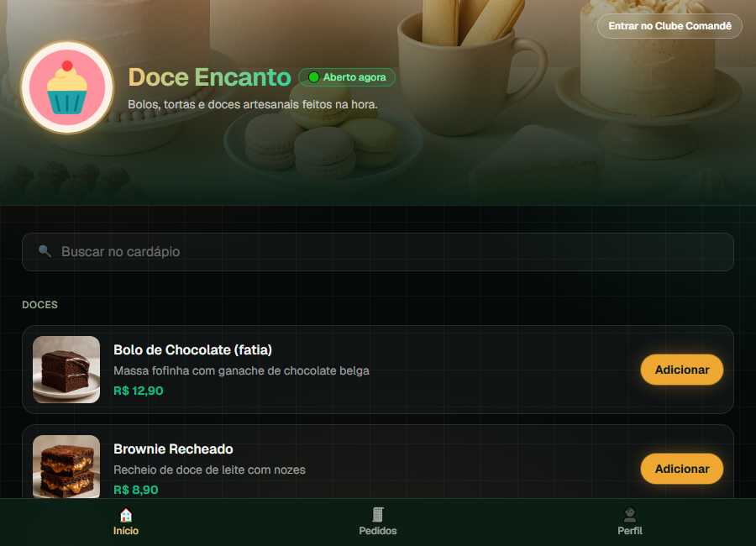Open the Início tab label
756x546 pixels.
coord(126,531)
